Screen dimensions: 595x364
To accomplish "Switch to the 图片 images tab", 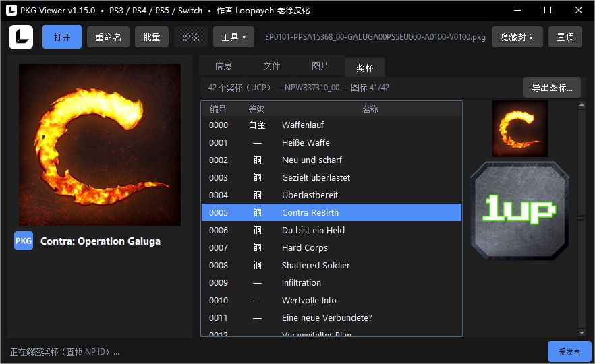I will click(320, 66).
